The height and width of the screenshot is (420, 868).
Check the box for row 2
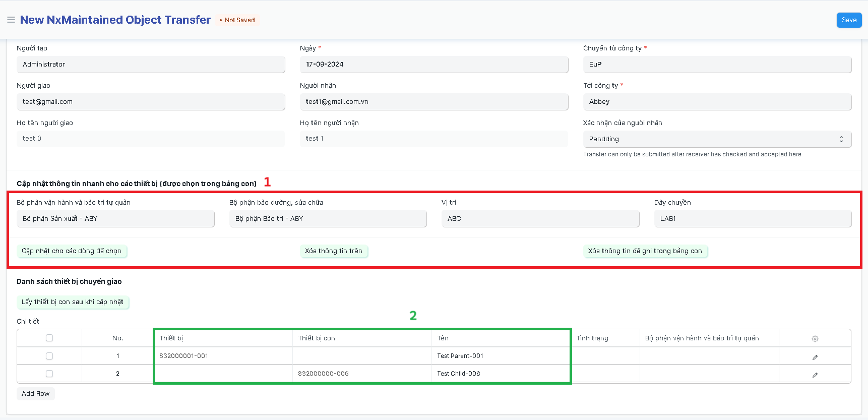click(x=49, y=374)
